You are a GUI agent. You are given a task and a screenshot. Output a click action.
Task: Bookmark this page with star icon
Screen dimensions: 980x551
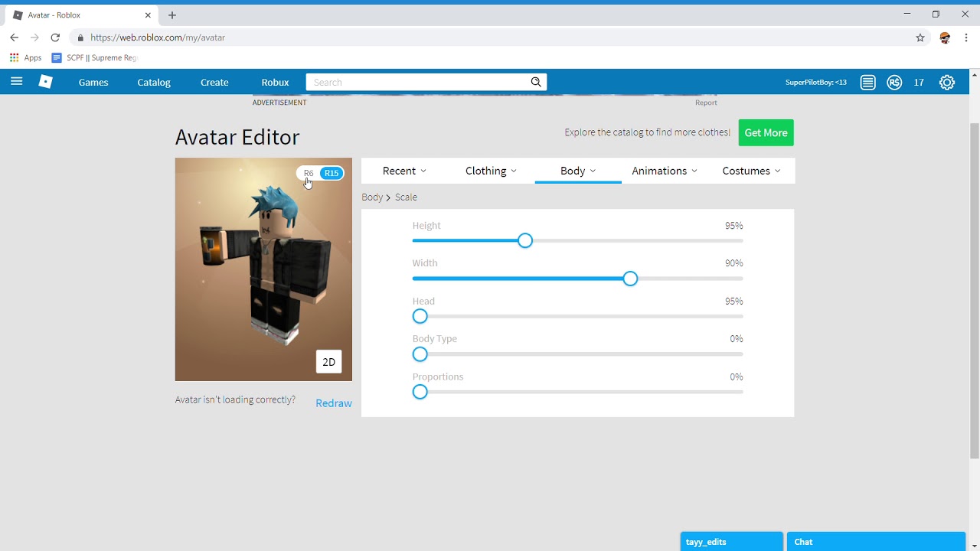920,37
